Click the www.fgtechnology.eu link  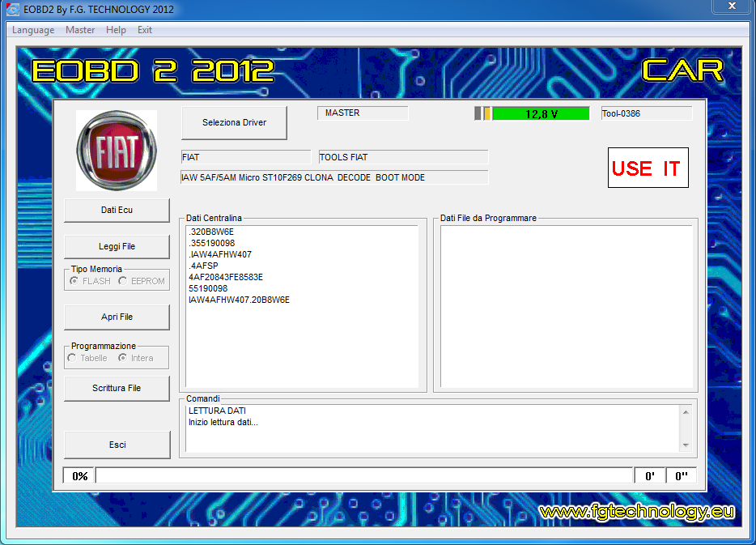(637, 511)
